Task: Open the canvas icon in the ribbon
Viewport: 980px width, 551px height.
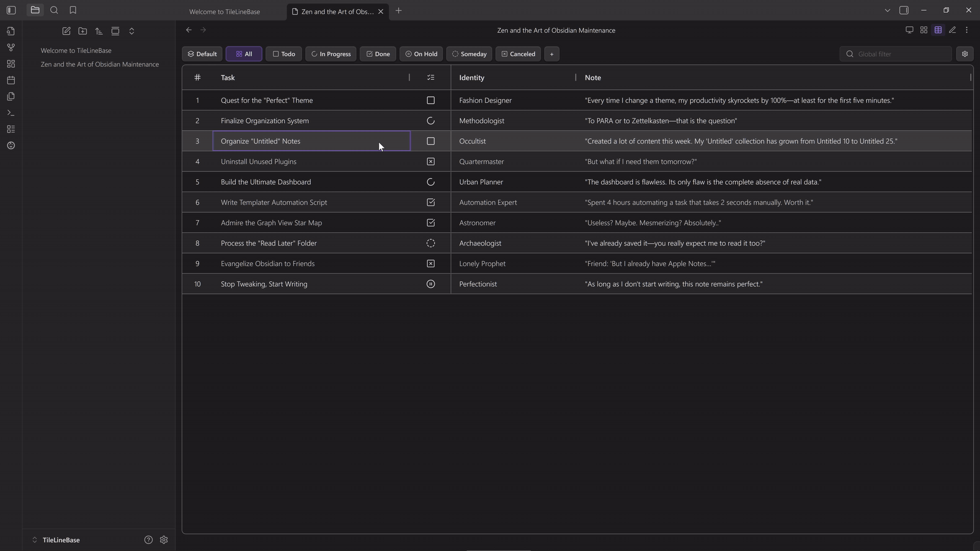Action: [11, 64]
